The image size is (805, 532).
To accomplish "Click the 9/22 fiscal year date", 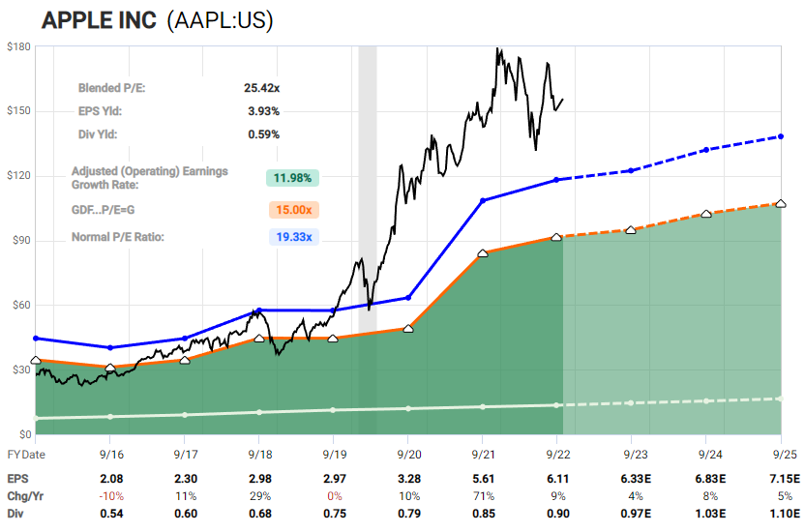I will [x=558, y=455].
